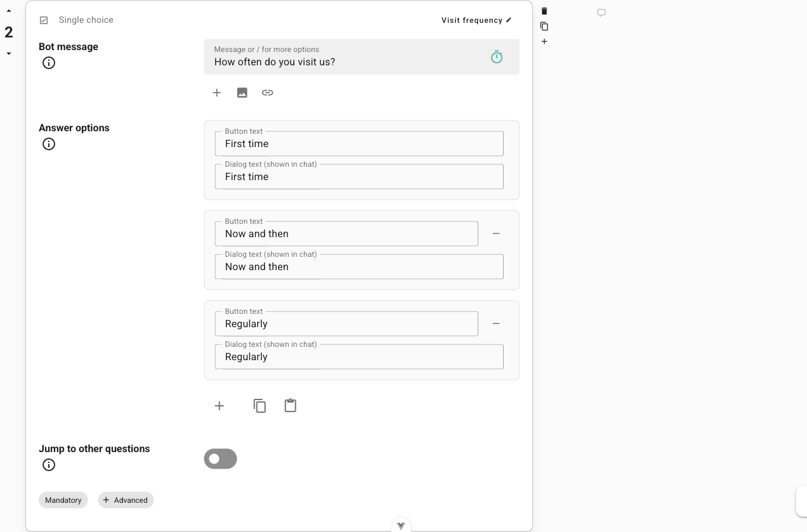Click the Single choice type icon

[44, 20]
